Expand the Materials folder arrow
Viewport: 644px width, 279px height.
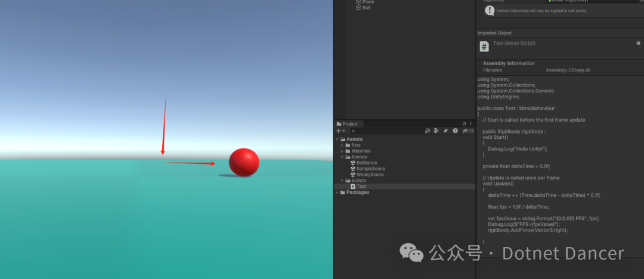coord(342,151)
